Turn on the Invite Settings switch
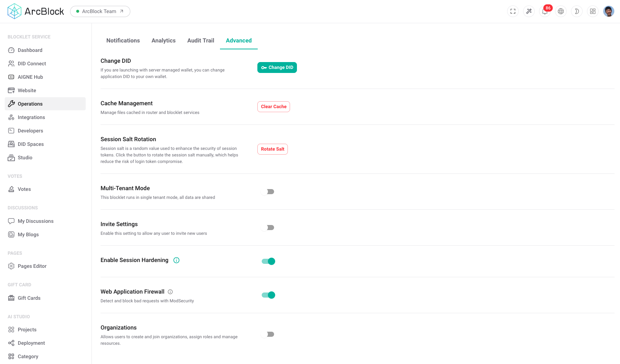This screenshot has height=364, width=620. click(268, 228)
